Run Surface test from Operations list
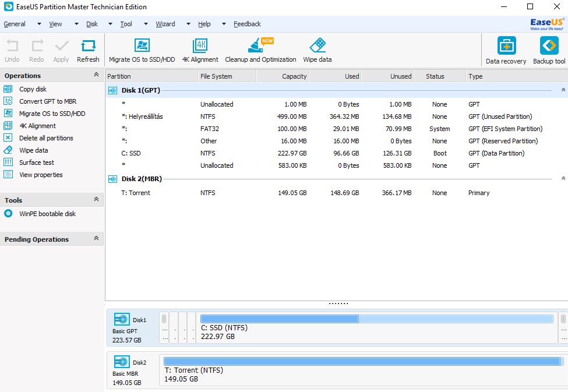Image resolution: width=568 pixels, height=392 pixels. [x=37, y=163]
